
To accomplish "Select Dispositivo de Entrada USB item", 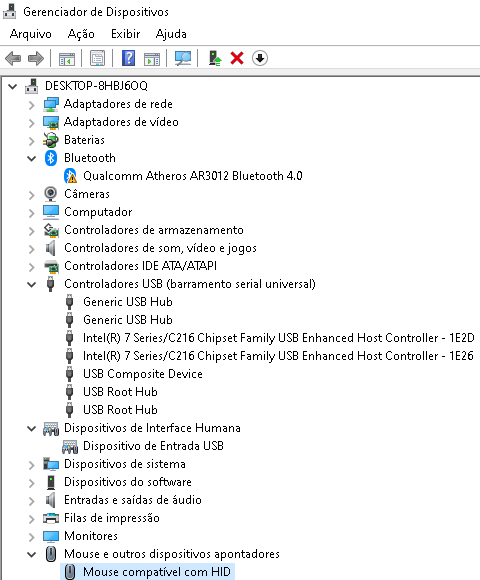I will pyautogui.click(x=153, y=446).
